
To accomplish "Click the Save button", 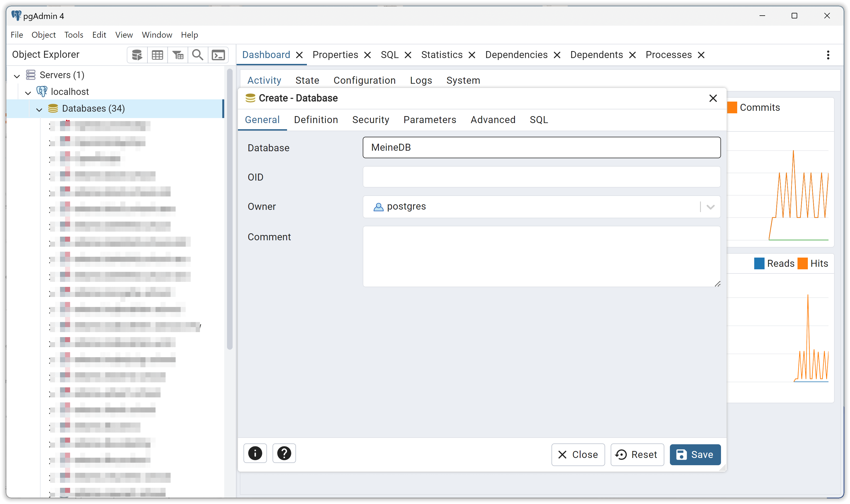I will pyautogui.click(x=695, y=455).
